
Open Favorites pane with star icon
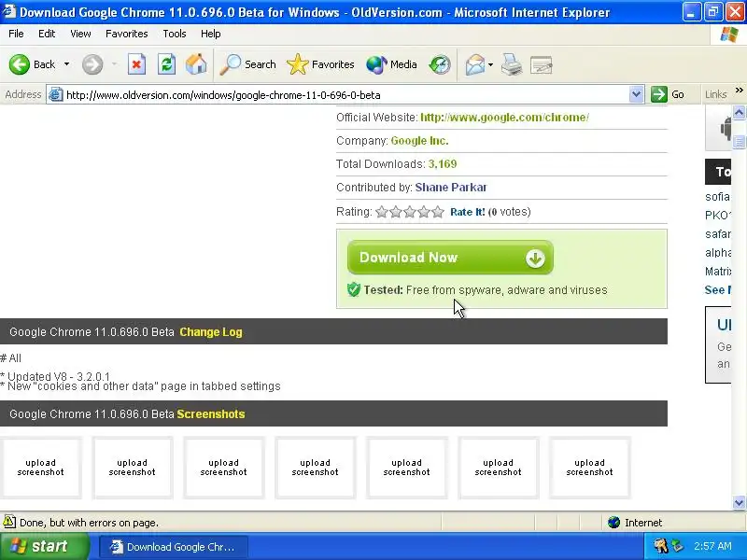(x=297, y=64)
